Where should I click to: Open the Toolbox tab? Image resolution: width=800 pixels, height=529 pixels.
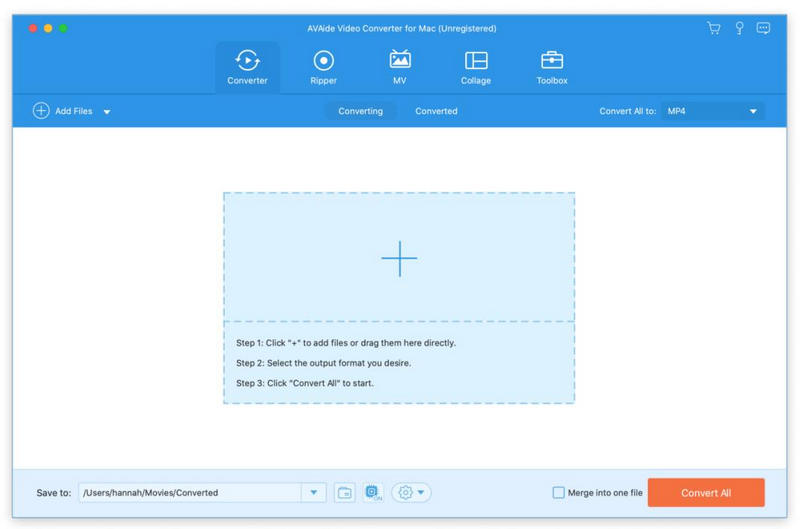552,67
